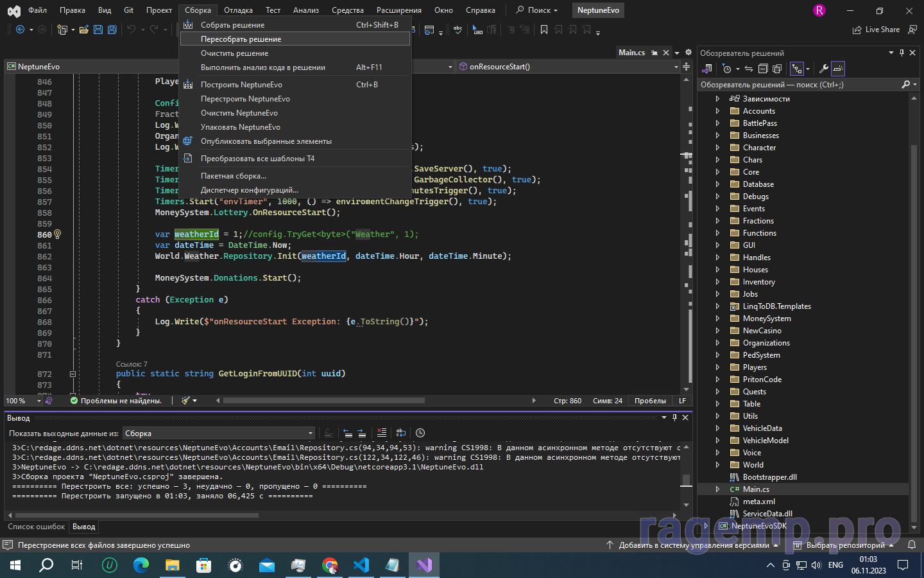The width and height of the screenshot is (924, 578).
Task: Click the Select Repository status bar button
Action: 844,545
